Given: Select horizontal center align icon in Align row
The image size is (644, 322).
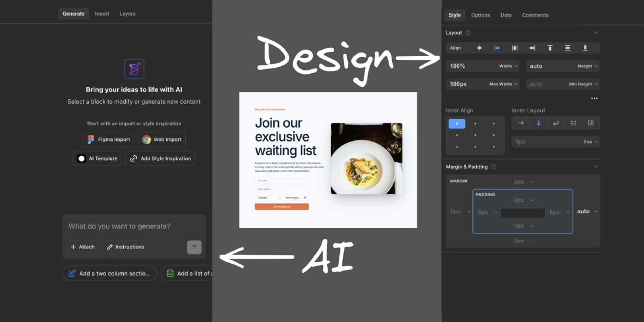Looking at the screenshot, I should click(x=479, y=48).
